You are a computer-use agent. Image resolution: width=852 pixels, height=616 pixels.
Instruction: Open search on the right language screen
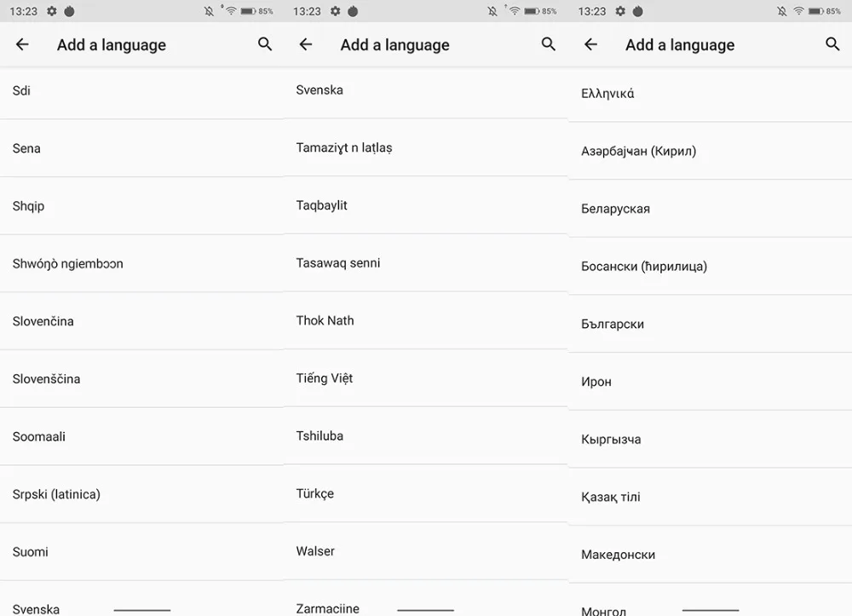point(832,44)
